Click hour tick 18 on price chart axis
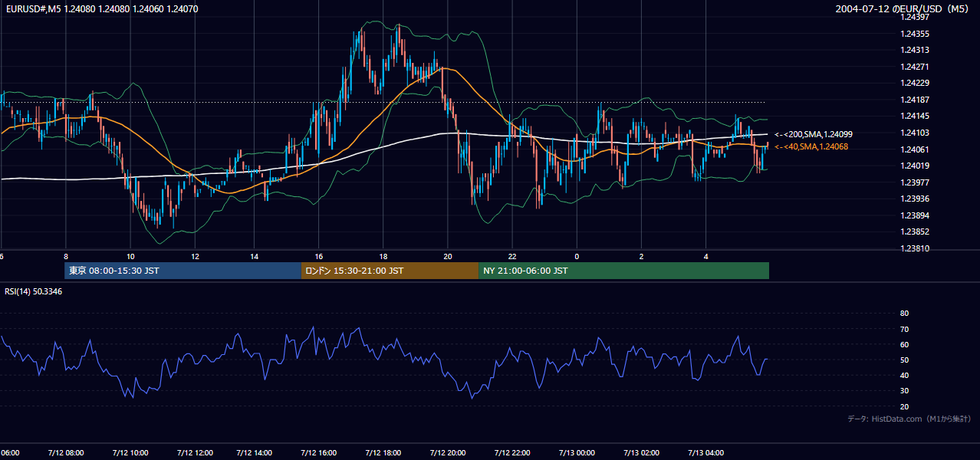 pyautogui.click(x=384, y=256)
